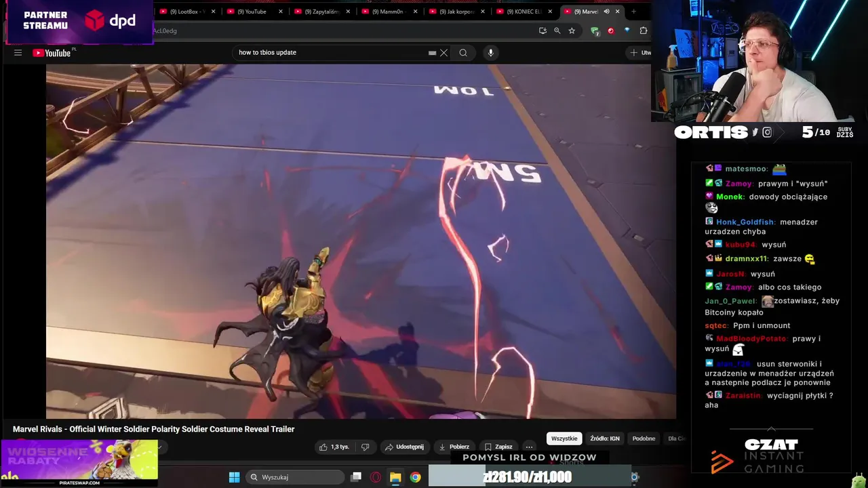868x488 pixels.
Task: Open Task View on the taskbar
Action: pyautogui.click(x=356, y=477)
